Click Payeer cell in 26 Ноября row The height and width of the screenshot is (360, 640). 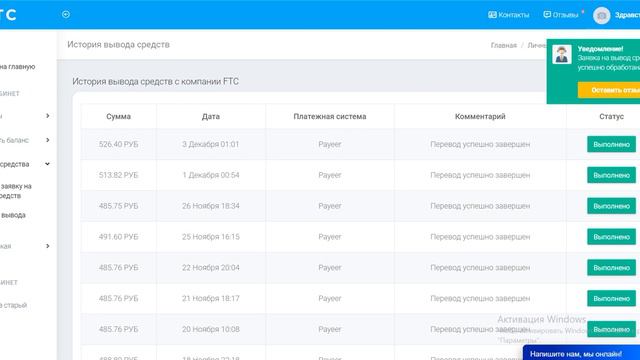[330, 206]
